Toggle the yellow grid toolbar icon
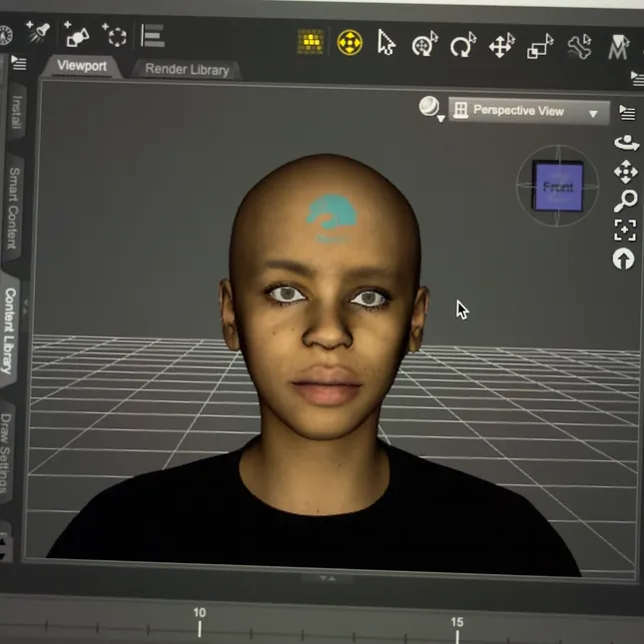This screenshot has width=644, height=644. point(311,42)
